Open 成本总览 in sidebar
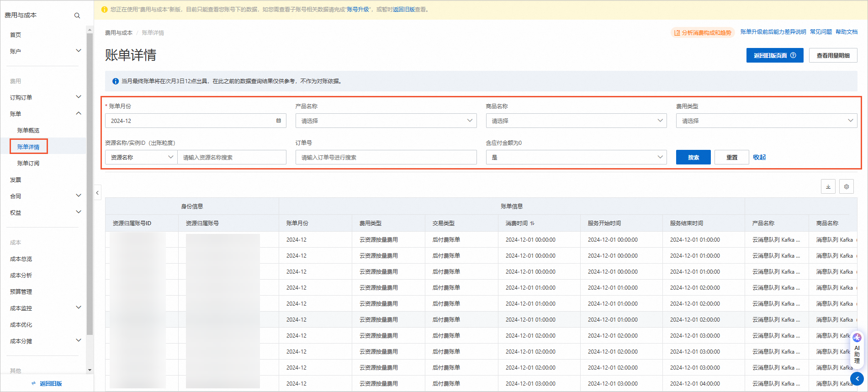Screen dimensions: 868x392 pyautogui.click(x=21, y=259)
